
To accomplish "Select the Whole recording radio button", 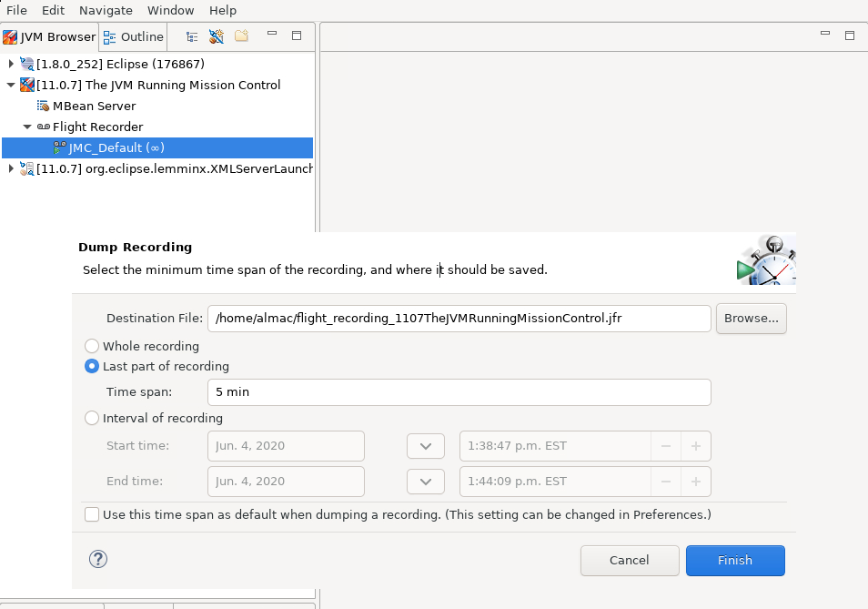I will pyautogui.click(x=92, y=346).
